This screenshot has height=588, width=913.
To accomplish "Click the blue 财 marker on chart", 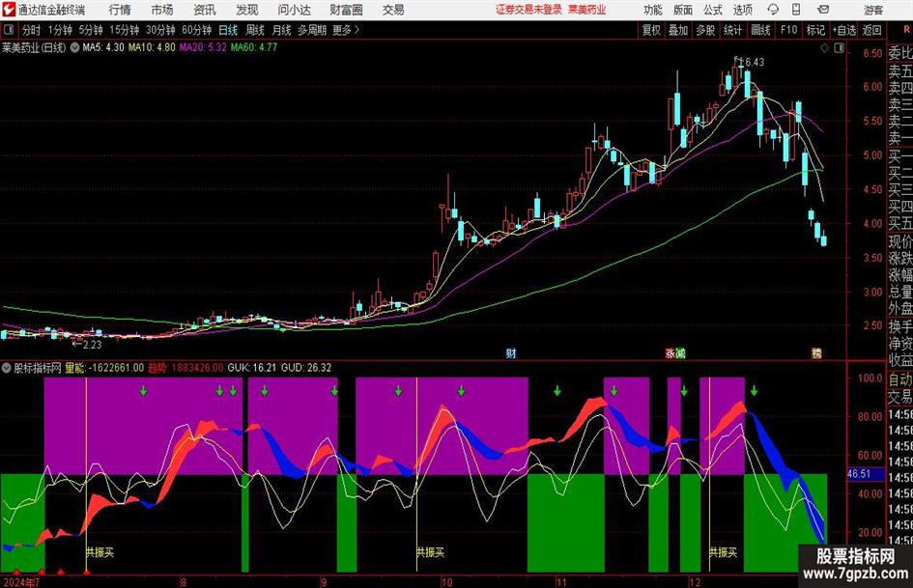I will pyautogui.click(x=511, y=352).
